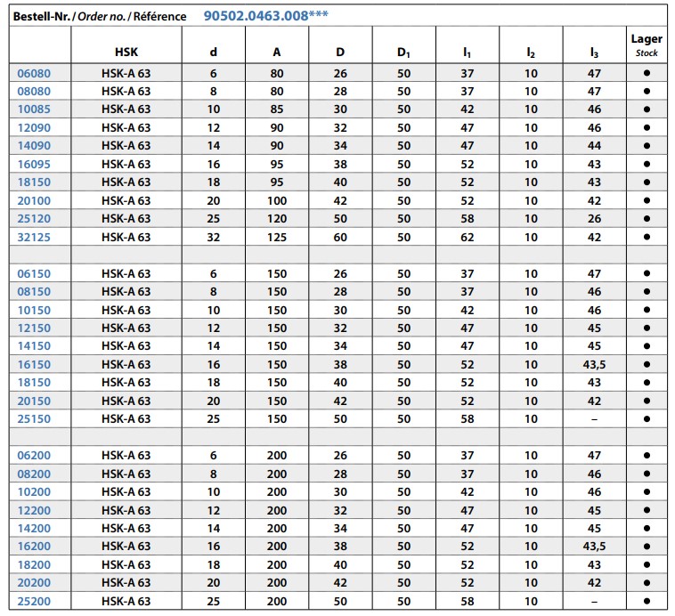Select reference code 12090

pos(34,128)
